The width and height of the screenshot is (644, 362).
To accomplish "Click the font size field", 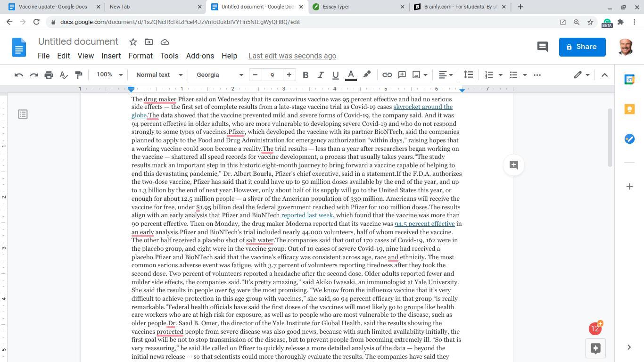I will coord(272,75).
